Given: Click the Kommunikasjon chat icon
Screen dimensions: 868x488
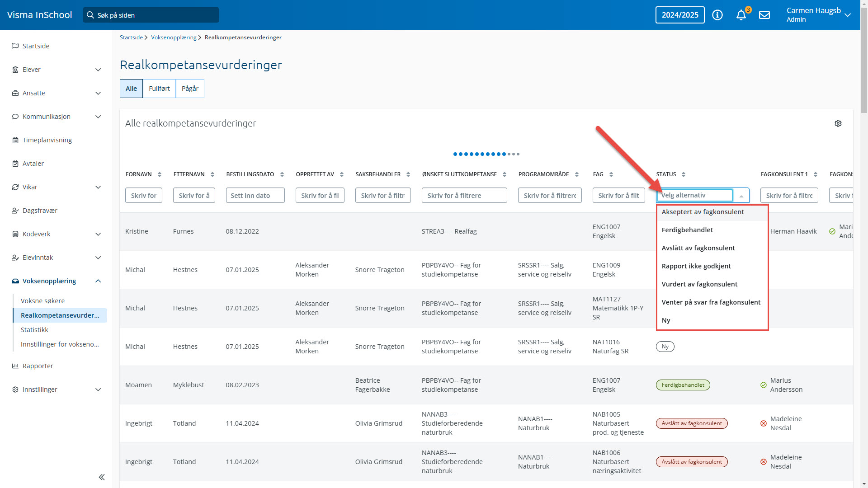Looking at the screenshot, I should click(15, 117).
